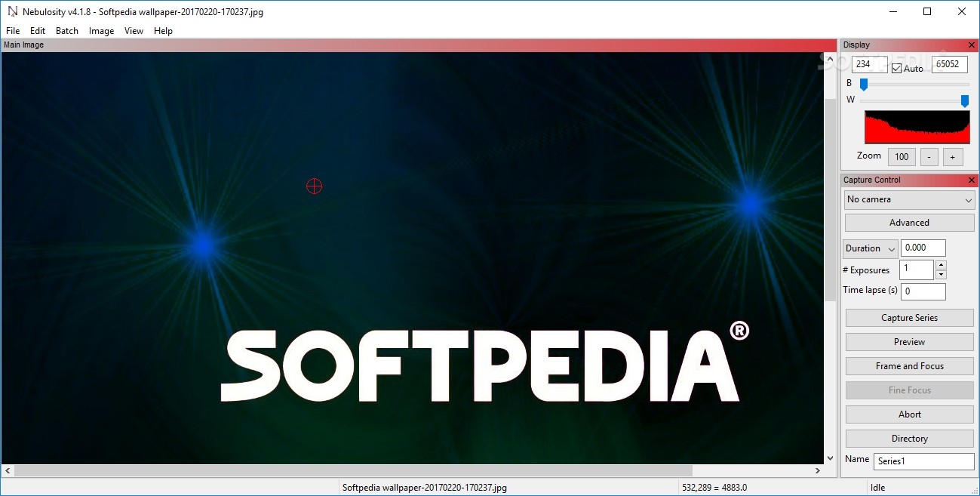Click the 'Zoom' label in Display panel
This screenshot has width=980, height=496.
point(869,156)
